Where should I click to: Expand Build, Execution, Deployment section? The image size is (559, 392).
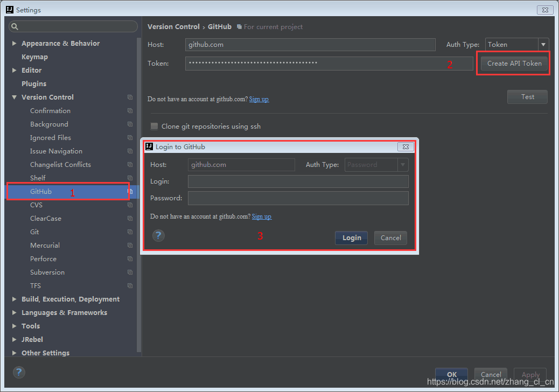click(14, 299)
